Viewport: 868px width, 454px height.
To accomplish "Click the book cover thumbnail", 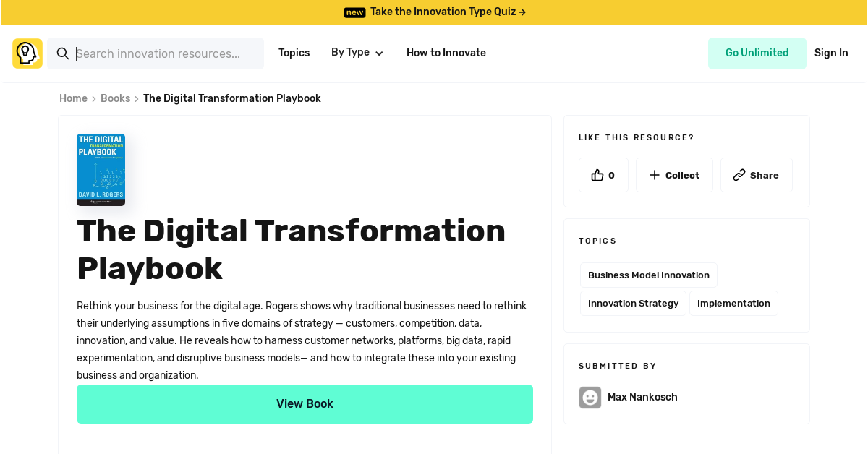I will (101, 169).
